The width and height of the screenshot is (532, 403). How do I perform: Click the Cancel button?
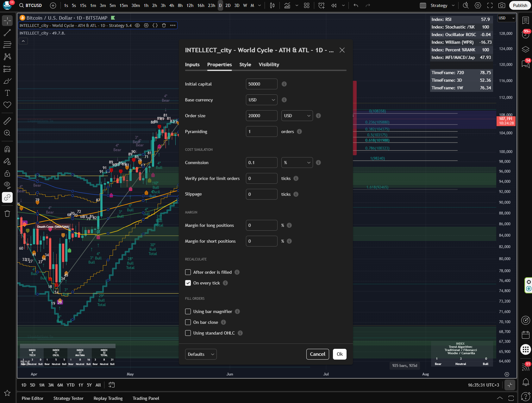tap(317, 354)
